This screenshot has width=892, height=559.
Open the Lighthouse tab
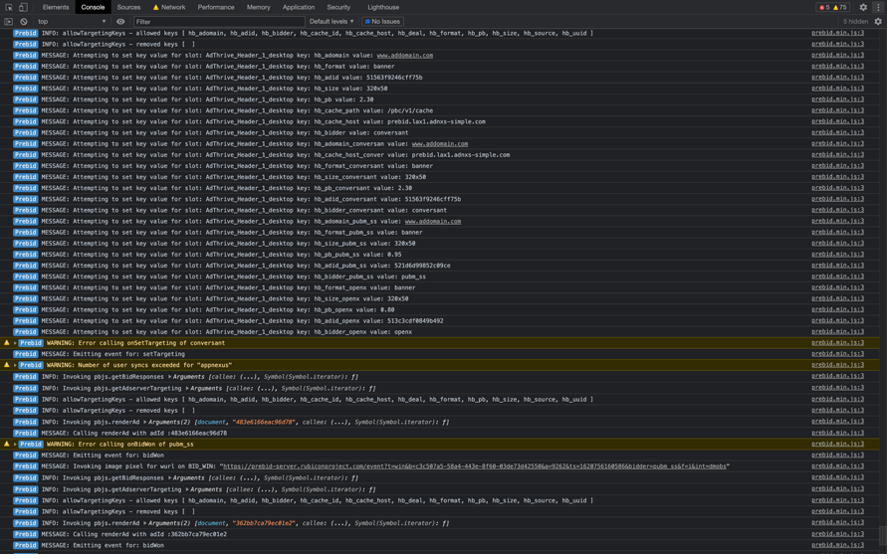(x=383, y=7)
